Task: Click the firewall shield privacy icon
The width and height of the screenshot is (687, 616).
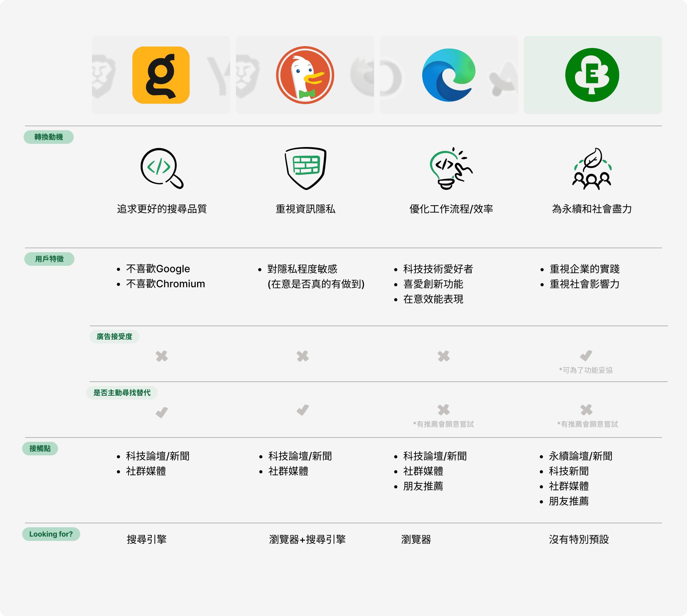Action: click(x=305, y=168)
